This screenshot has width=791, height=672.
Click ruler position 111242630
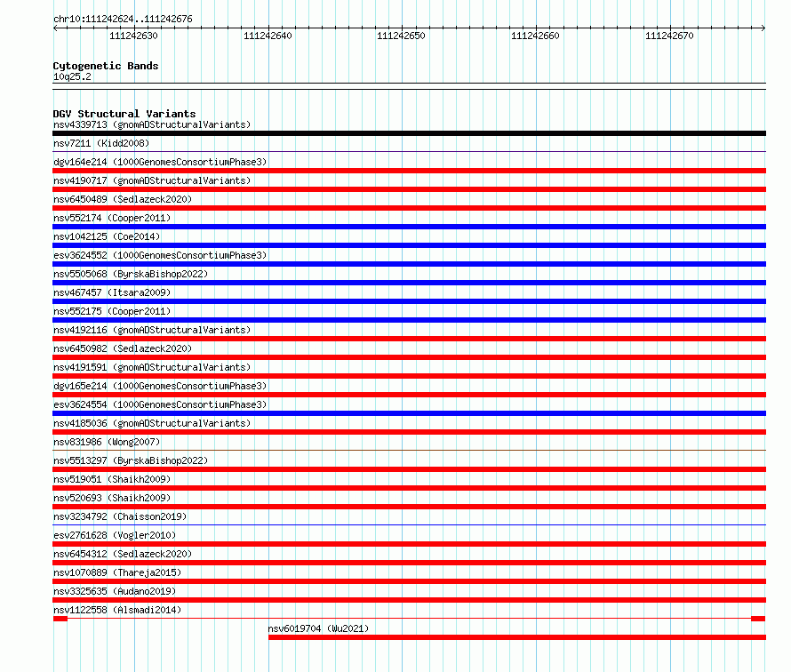point(133,36)
